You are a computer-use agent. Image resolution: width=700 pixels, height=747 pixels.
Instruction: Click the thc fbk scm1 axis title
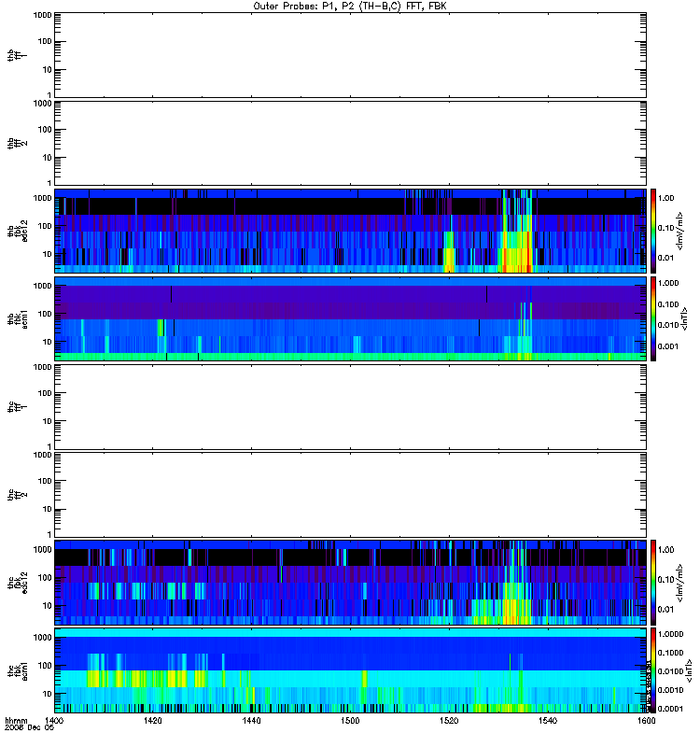point(17,670)
